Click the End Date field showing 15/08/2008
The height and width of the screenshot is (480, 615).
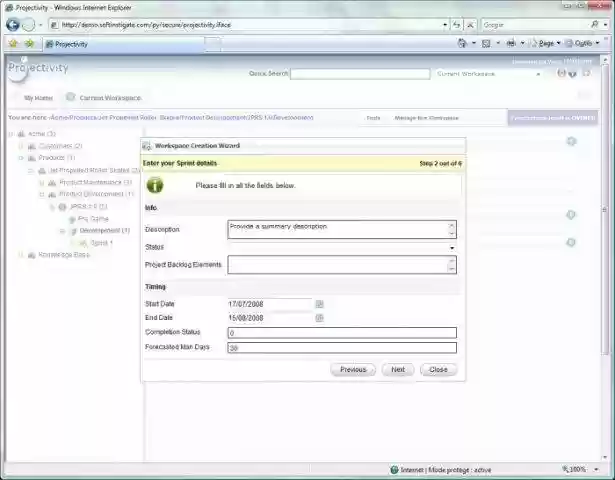[270, 318]
